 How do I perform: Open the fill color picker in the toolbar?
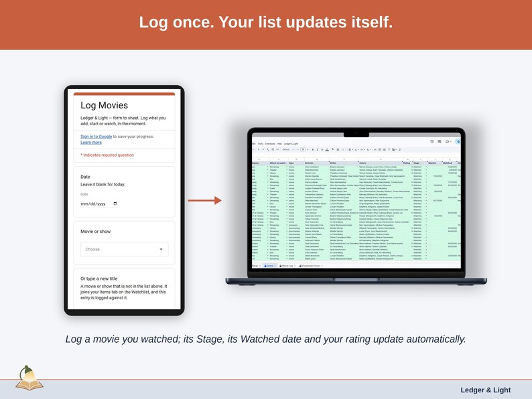coord(333,149)
